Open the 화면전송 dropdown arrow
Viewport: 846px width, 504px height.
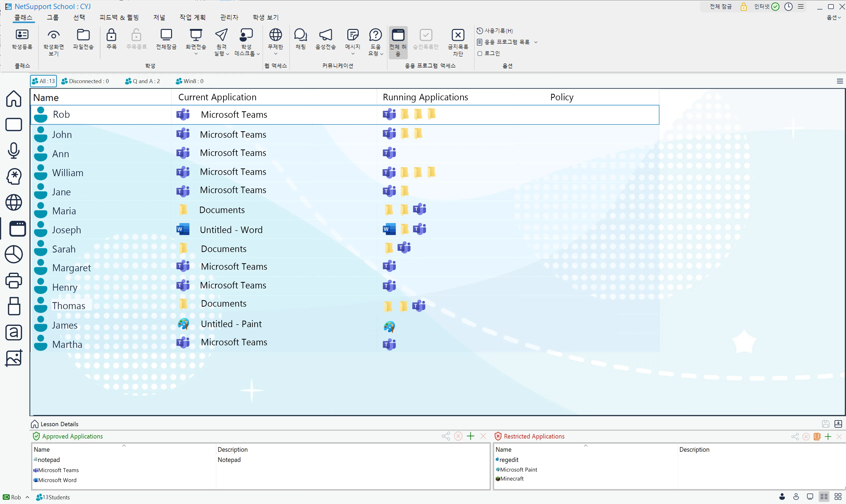click(x=196, y=54)
